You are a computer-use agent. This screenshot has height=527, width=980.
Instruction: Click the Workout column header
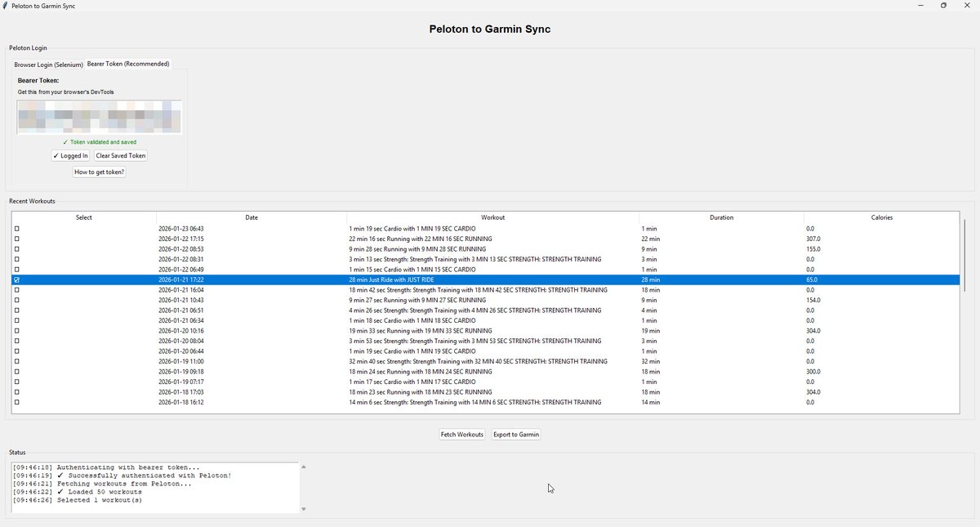coord(493,217)
